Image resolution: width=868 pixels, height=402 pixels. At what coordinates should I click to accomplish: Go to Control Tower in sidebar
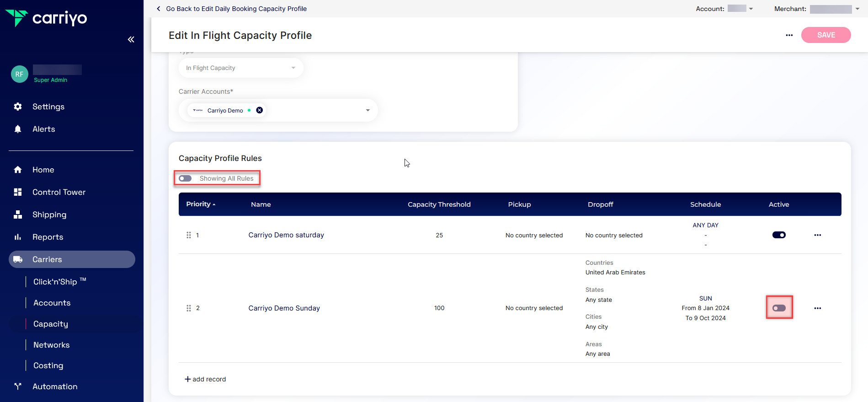59,192
